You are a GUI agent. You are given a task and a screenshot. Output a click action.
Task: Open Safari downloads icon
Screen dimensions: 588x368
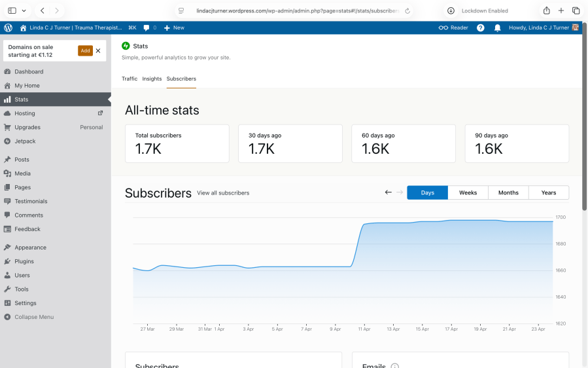451,10
